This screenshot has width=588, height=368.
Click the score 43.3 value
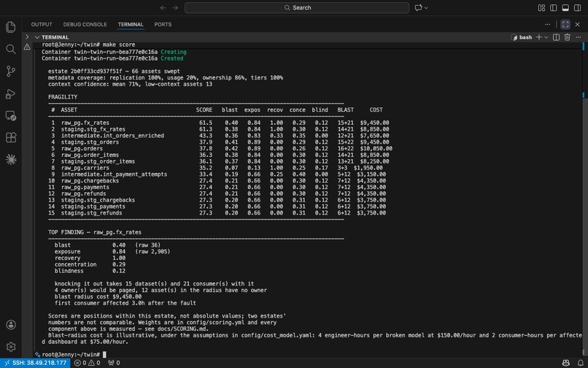pyautogui.click(x=206, y=136)
